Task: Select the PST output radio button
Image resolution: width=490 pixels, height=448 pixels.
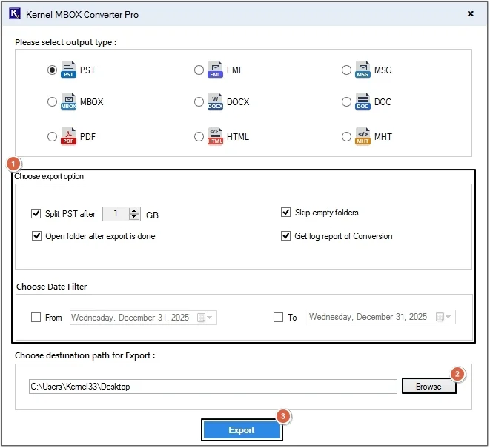Action: pos(52,70)
